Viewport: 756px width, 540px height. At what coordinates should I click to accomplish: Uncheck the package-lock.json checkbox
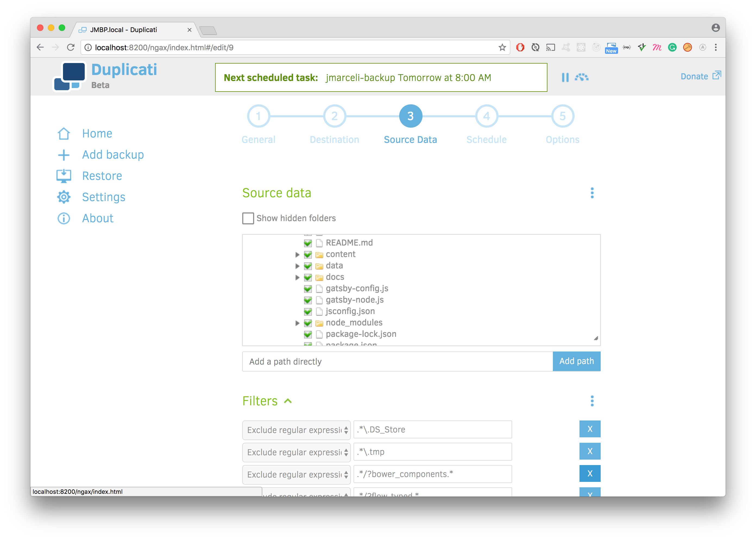tap(308, 334)
